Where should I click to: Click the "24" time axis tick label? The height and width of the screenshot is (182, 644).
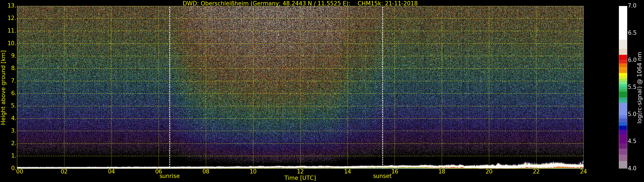(x=583, y=171)
